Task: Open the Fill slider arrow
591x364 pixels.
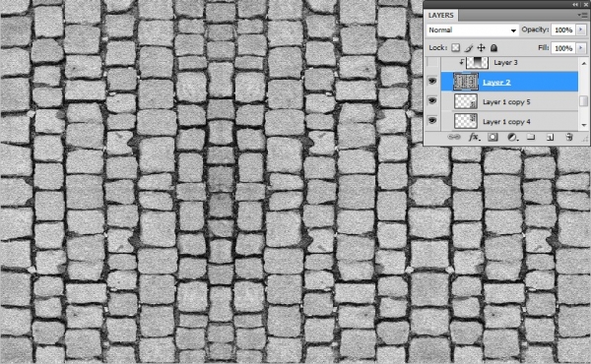Action: pyautogui.click(x=581, y=48)
